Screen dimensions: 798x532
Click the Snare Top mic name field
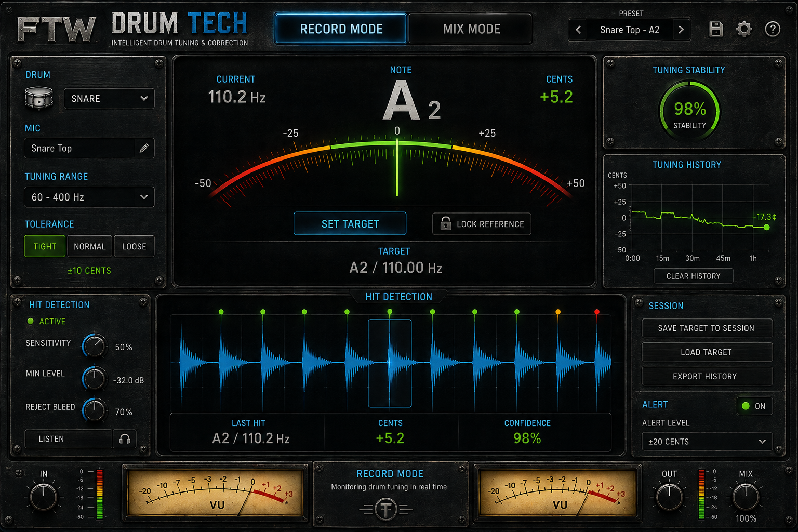(89, 148)
